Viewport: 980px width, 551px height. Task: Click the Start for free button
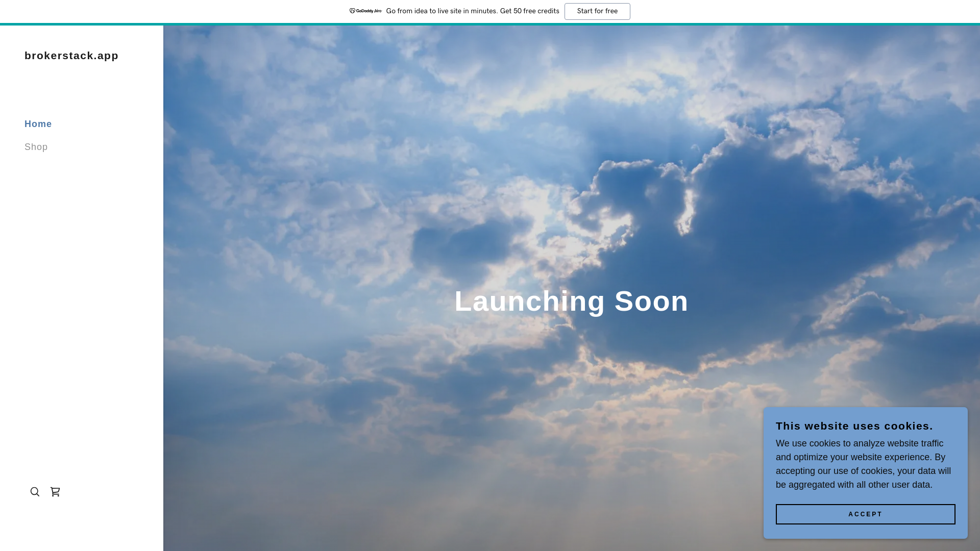[597, 11]
